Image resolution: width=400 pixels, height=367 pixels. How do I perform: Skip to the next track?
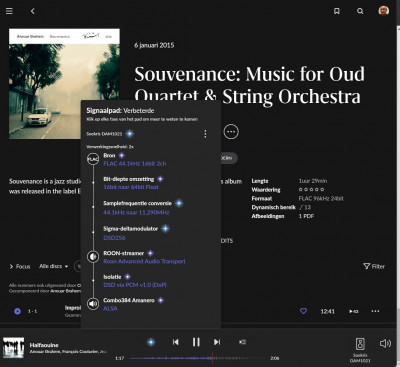click(217, 342)
